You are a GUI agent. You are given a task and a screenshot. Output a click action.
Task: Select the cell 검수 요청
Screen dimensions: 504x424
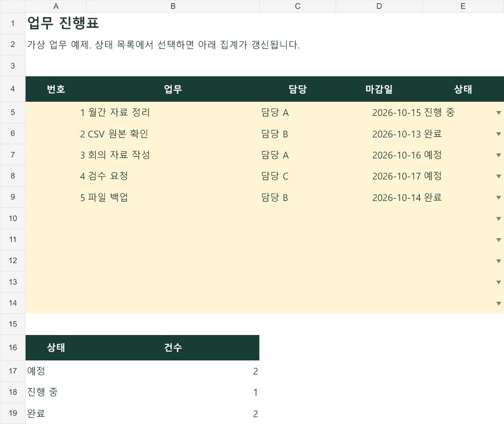coord(173,176)
